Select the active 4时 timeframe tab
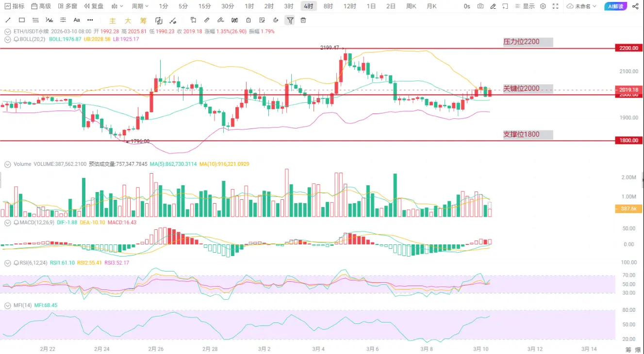Image resolution: width=644 pixels, height=354 pixels. point(309,6)
